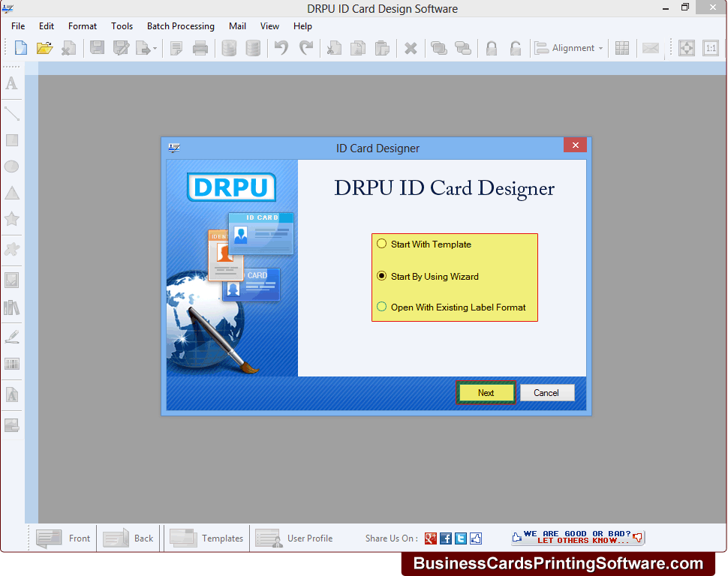Click the Lock padlock icon

tap(492, 48)
